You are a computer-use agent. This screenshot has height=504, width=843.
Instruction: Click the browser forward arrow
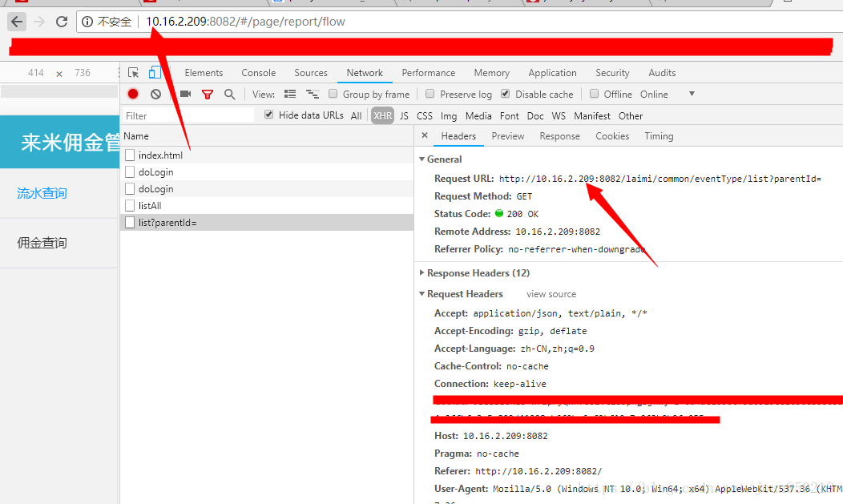point(38,22)
